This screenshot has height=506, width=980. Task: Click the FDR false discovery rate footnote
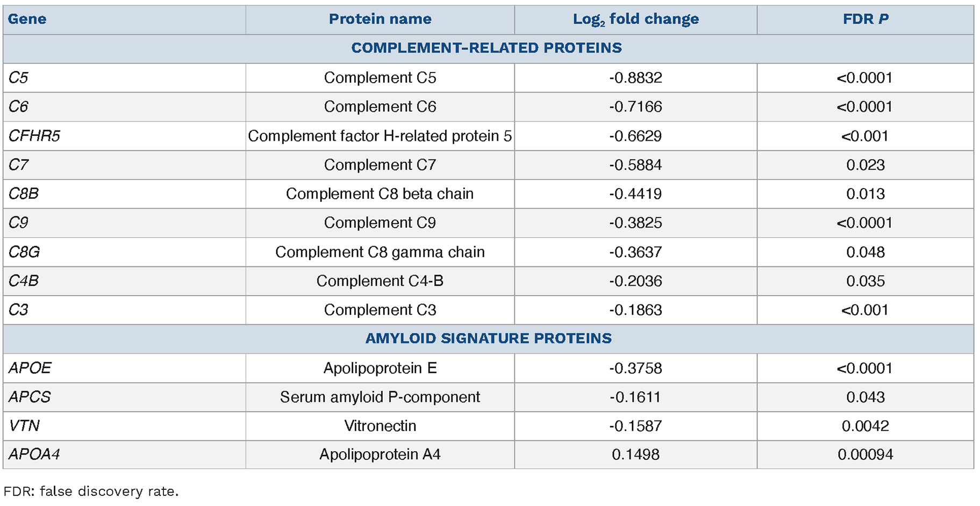[91, 491]
